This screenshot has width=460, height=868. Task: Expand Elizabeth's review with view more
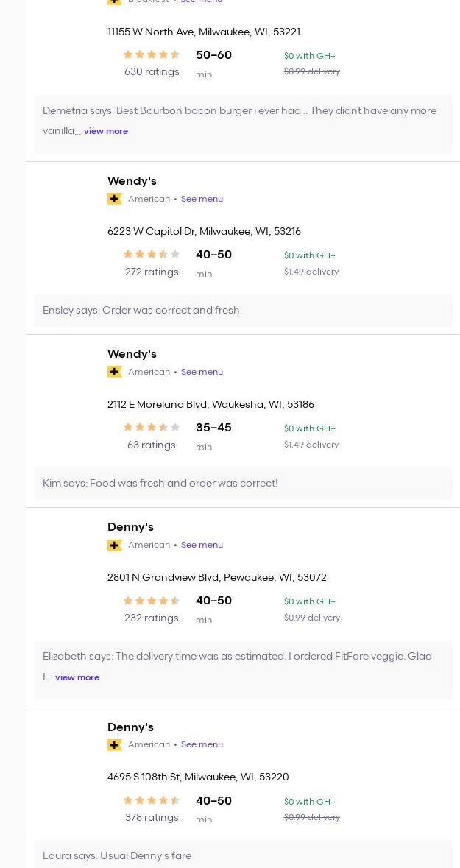(x=77, y=677)
